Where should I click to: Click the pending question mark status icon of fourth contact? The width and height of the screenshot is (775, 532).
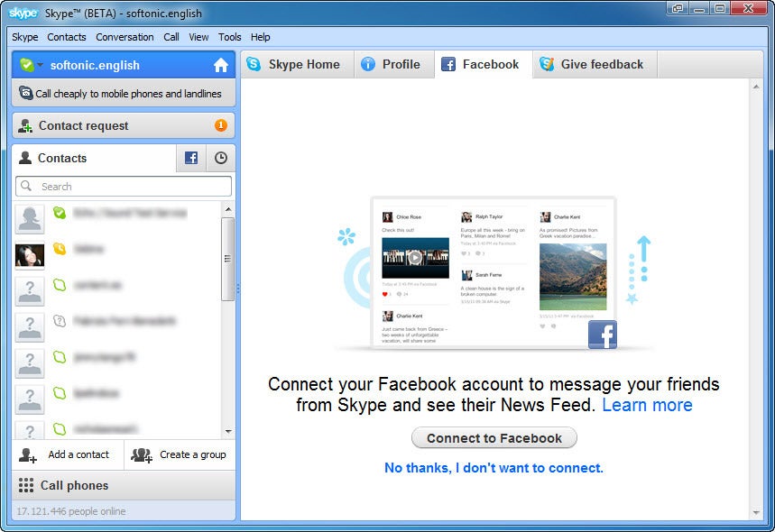(60, 321)
